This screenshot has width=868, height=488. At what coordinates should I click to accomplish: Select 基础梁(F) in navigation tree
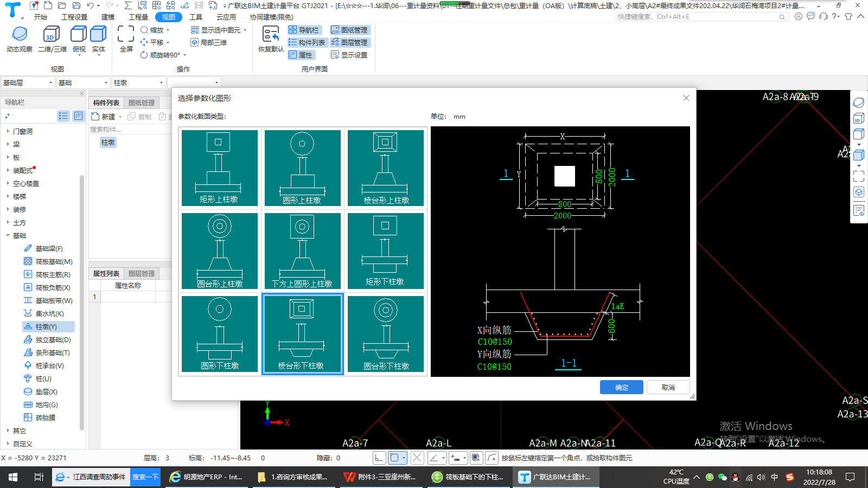tap(49, 248)
